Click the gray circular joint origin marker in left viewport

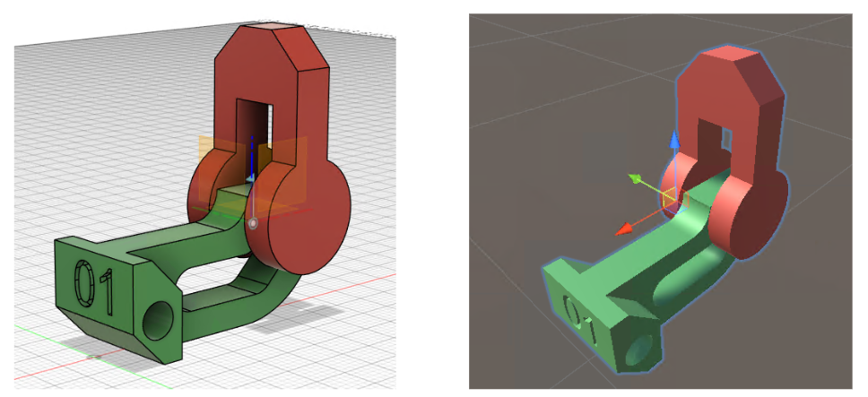click(253, 223)
